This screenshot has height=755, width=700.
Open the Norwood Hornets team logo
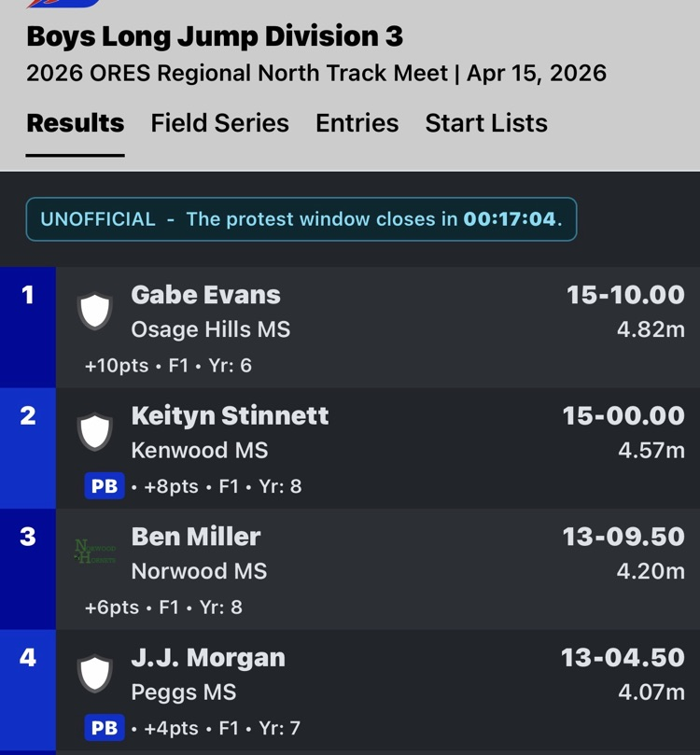coord(94,552)
